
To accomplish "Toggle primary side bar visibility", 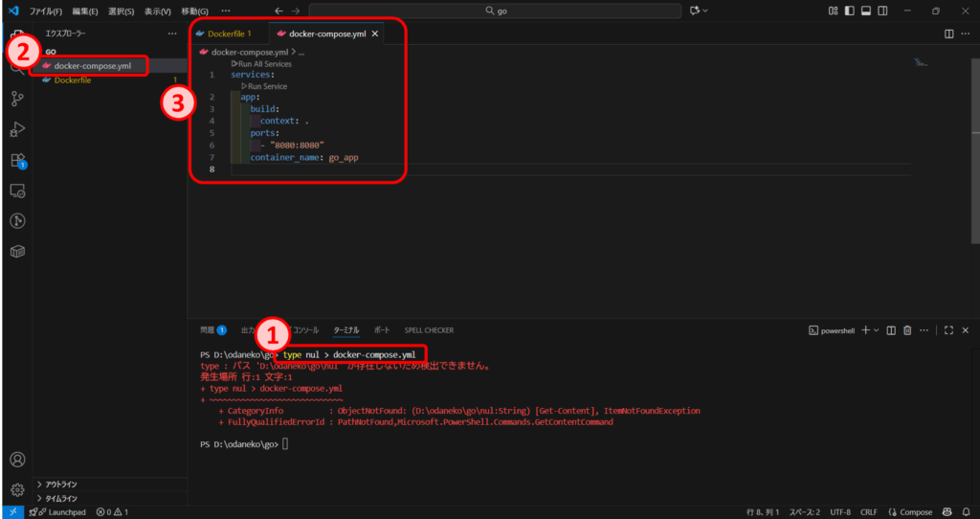I will [x=848, y=11].
